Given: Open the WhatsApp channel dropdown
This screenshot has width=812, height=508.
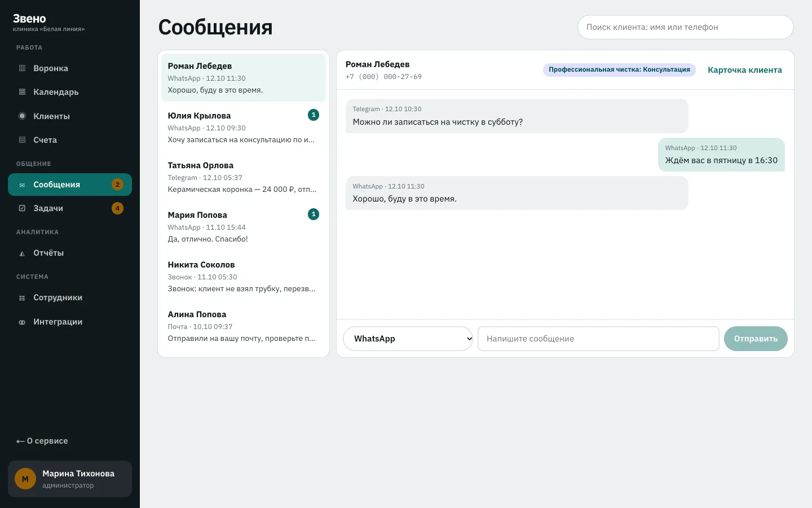Looking at the screenshot, I should coord(408,339).
